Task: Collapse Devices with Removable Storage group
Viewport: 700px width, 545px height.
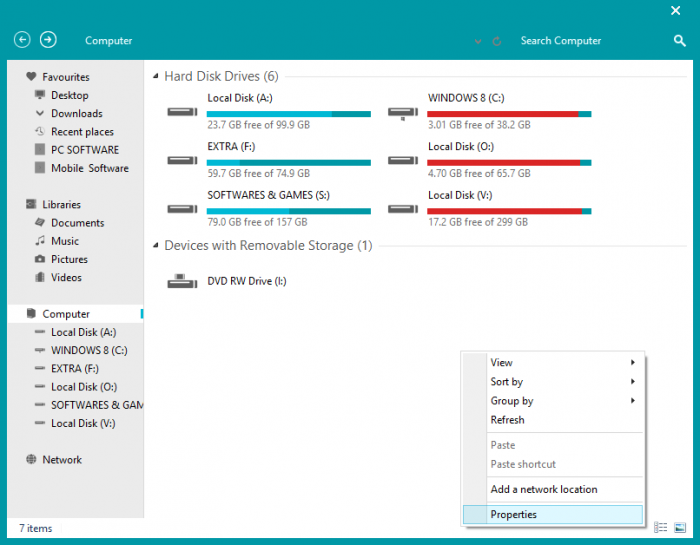Action: [155, 245]
